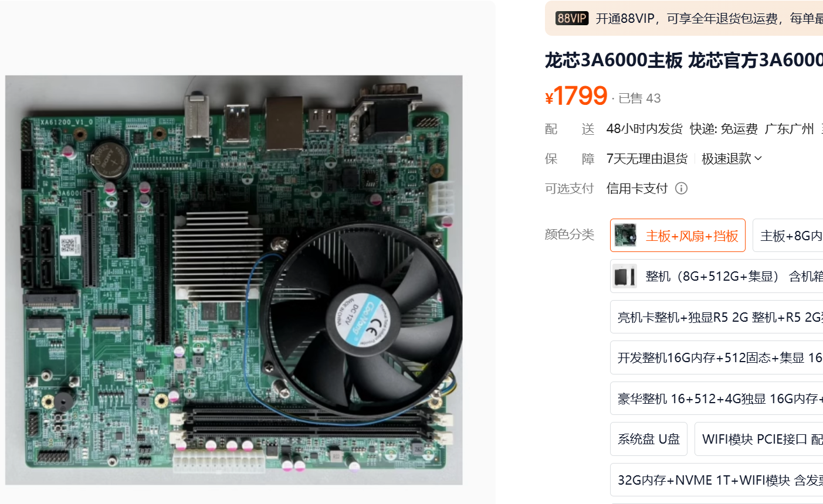Choose 开发整机16G内存+512固态+集显 option
823x504 pixels.
click(x=717, y=357)
